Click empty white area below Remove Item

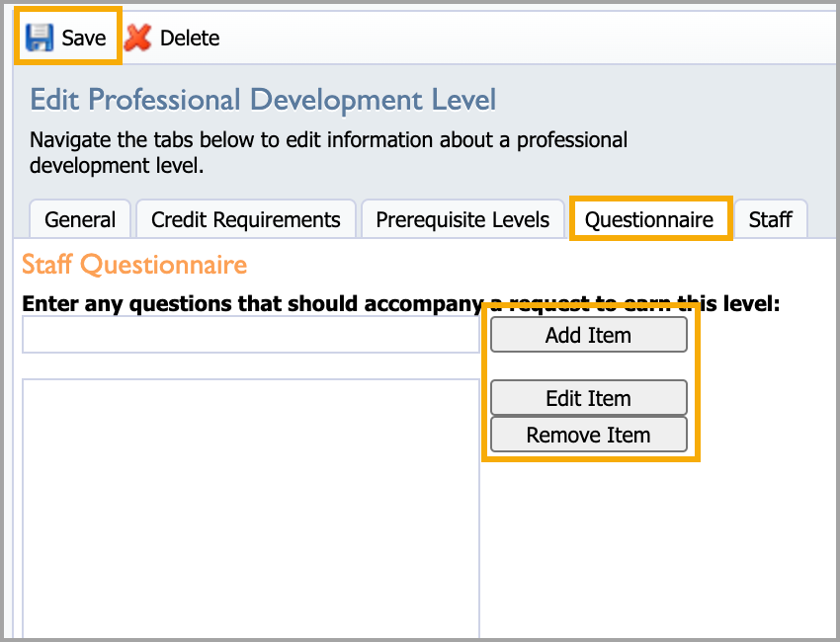(x=659, y=546)
